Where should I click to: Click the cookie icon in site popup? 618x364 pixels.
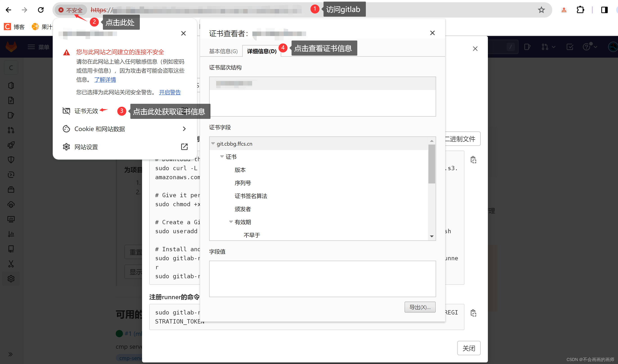pos(66,129)
